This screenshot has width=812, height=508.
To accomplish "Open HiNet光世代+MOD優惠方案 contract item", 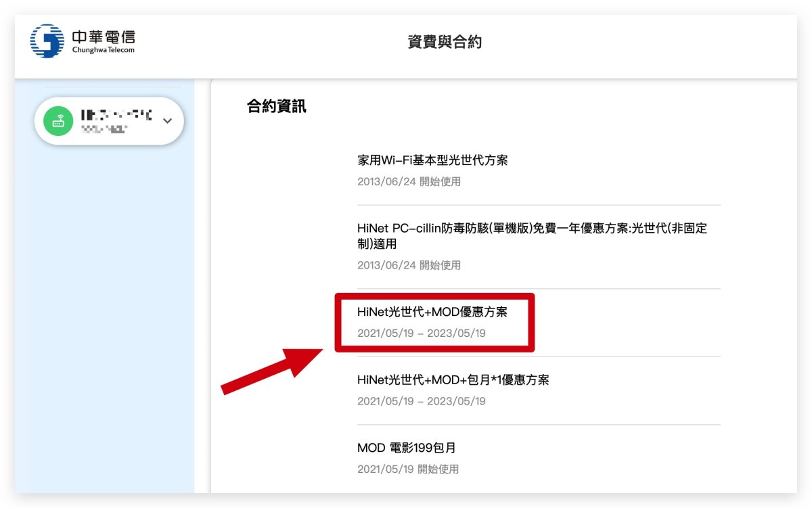I will (539, 323).
